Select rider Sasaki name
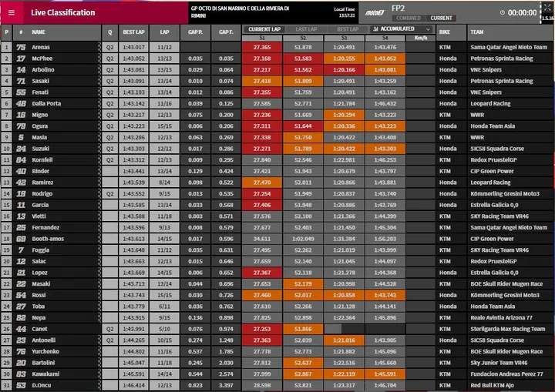The image size is (555, 392). click(40, 81)
